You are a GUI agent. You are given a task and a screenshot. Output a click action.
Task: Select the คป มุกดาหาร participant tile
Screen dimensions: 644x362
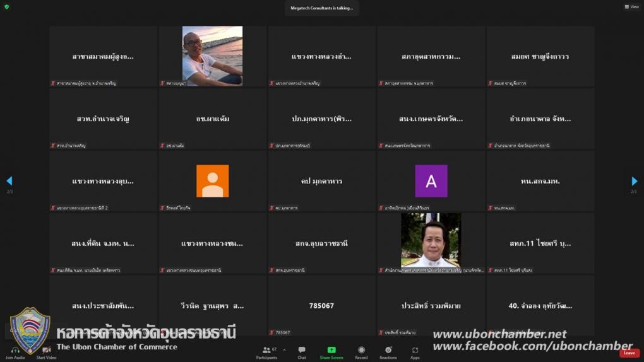321,181
